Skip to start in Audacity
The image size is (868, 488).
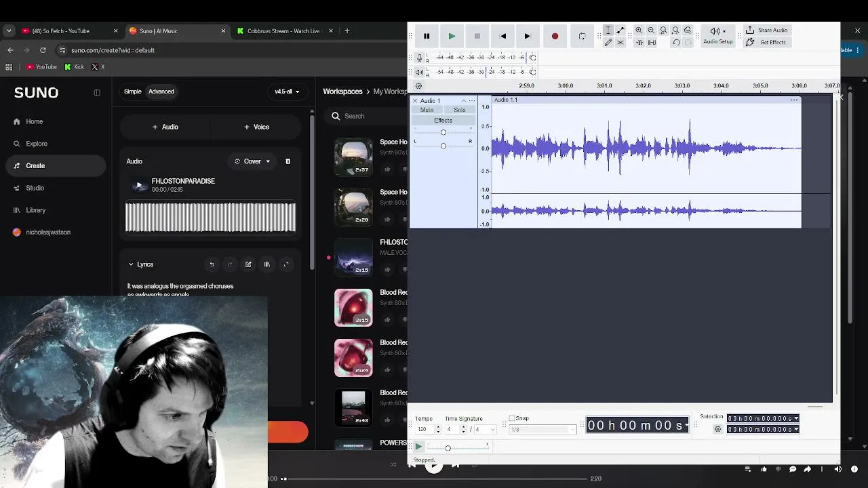point(502,36)
